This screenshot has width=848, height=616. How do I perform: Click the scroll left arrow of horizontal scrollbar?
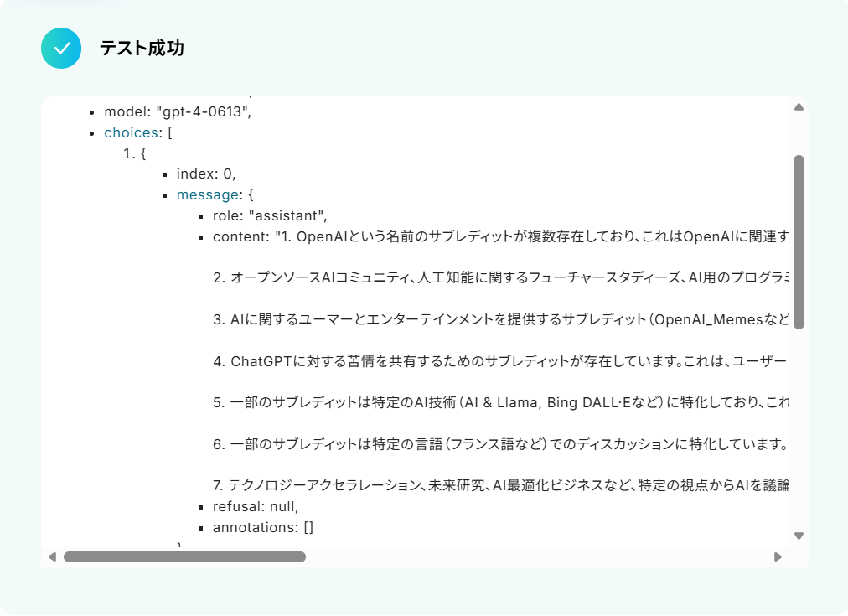pyautogui.click(x=53, y=557)
